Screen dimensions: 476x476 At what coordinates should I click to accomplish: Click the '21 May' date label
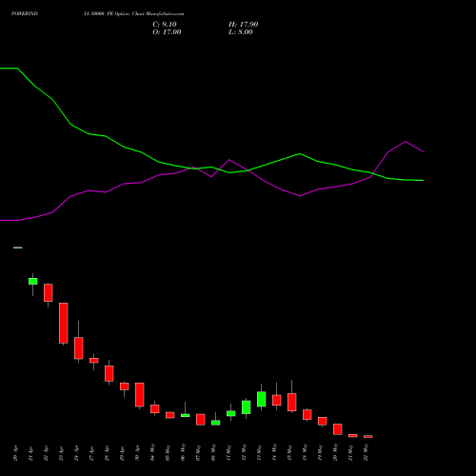click(350, 452)
